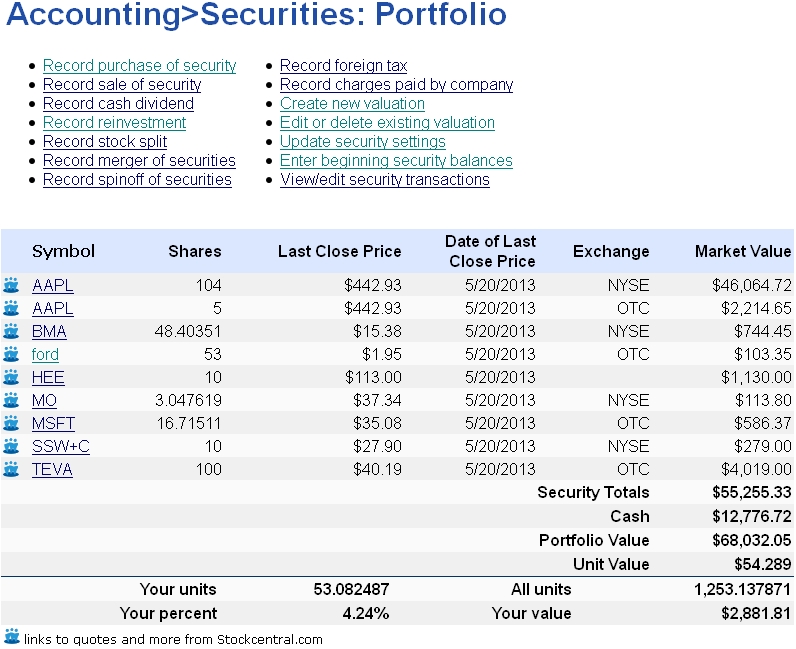Open the ford symbol link

(x=45, y=354)
